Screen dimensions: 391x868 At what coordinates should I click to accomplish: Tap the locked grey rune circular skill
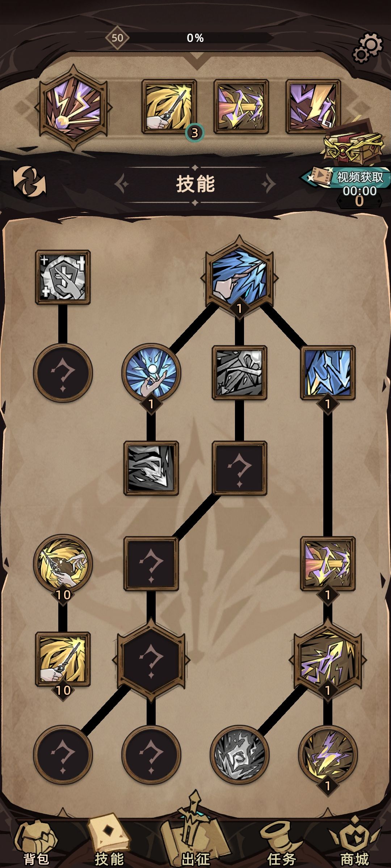[239, 755]
